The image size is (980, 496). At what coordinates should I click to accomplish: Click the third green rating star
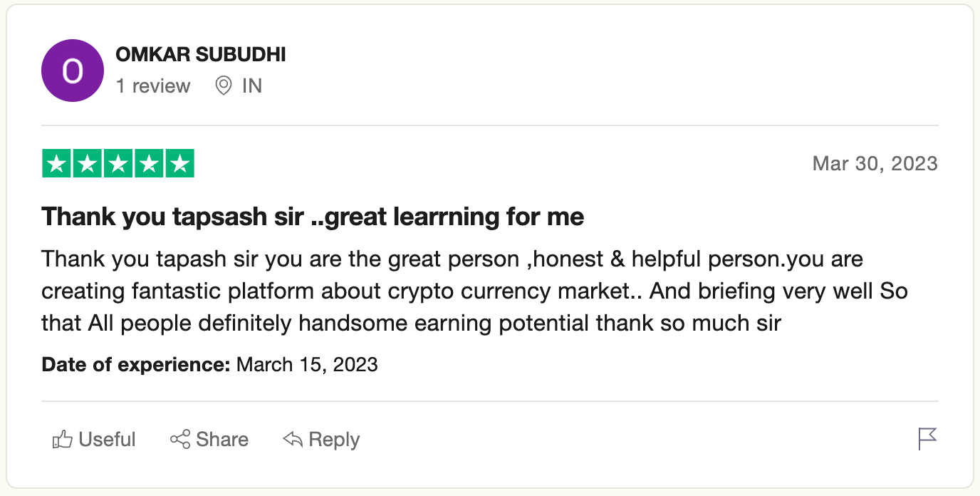coord(118,164)
